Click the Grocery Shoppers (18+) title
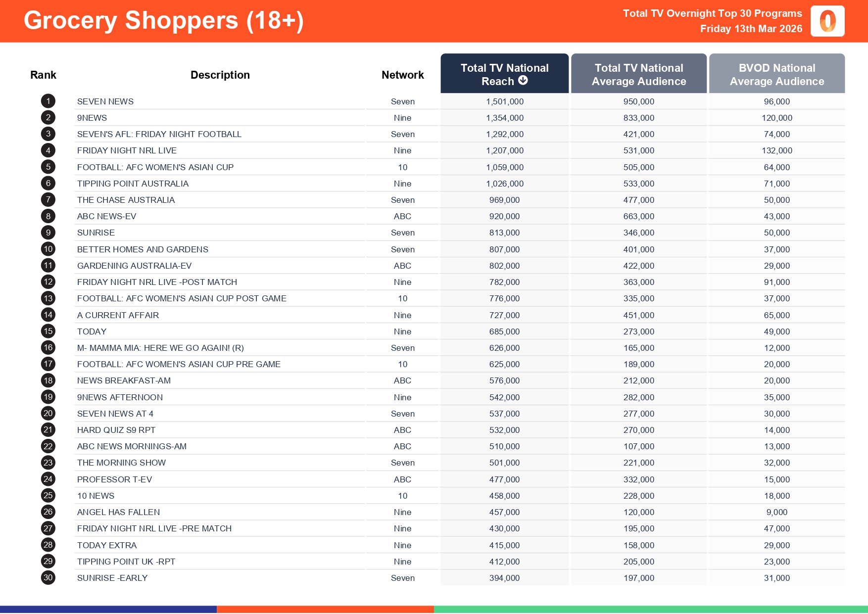868x614 pixels. 163,21
